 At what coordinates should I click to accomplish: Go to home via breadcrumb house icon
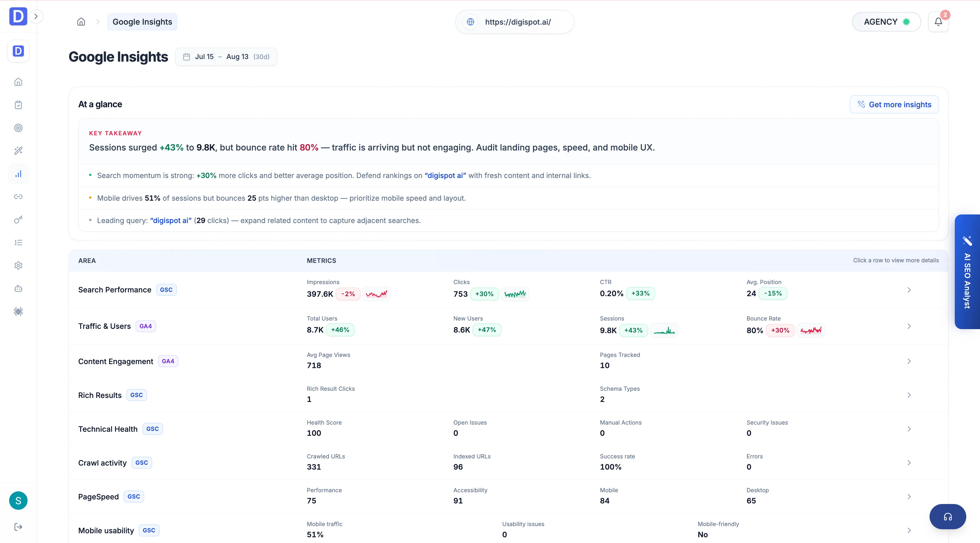(81, 22)
